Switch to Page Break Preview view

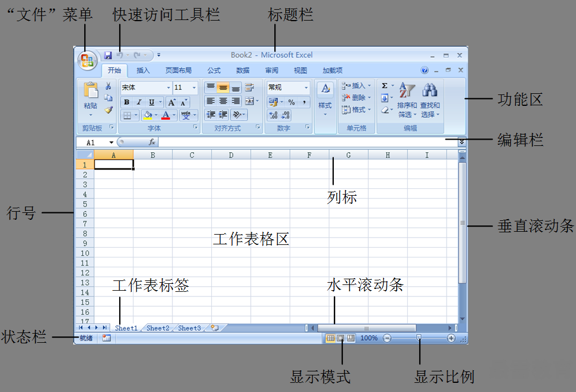pyautogui.click(x=351, y=338)
